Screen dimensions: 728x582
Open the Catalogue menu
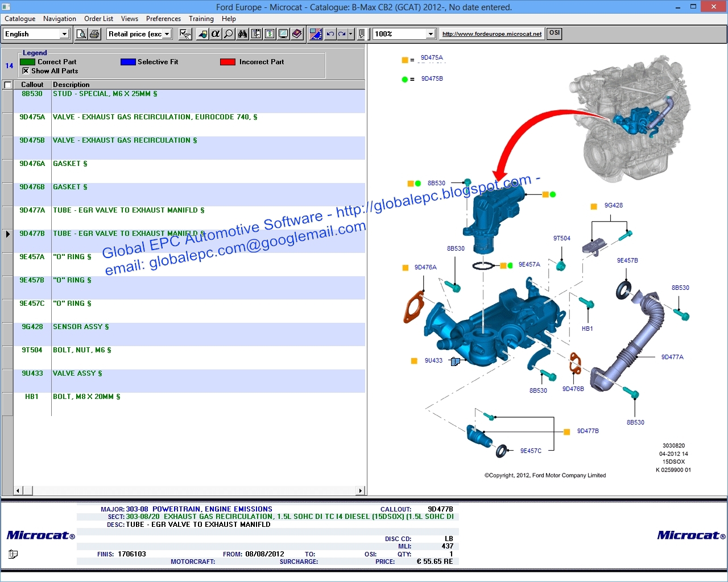(19, 19)
